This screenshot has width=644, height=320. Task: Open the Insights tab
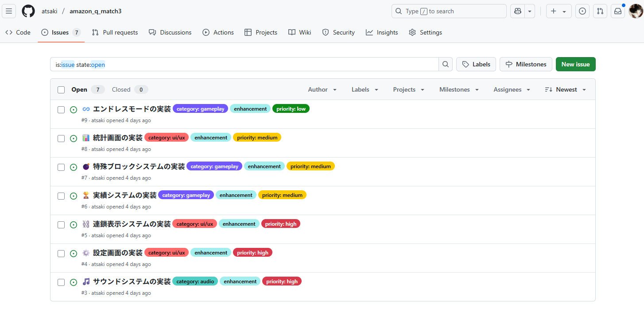(x=382, y=32)
